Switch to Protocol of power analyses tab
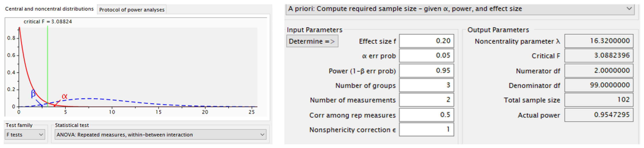 [132, 10]
